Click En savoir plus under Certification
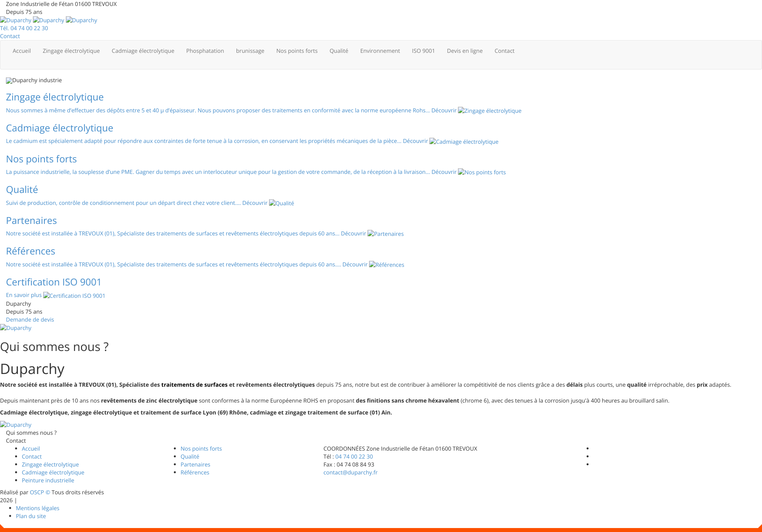 coord(24,295)
